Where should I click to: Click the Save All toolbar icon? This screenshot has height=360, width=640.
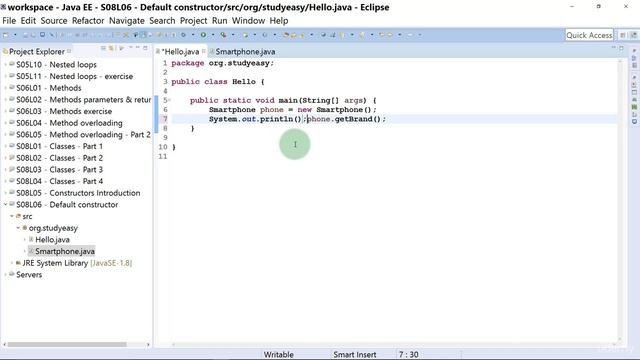(33, 35)
